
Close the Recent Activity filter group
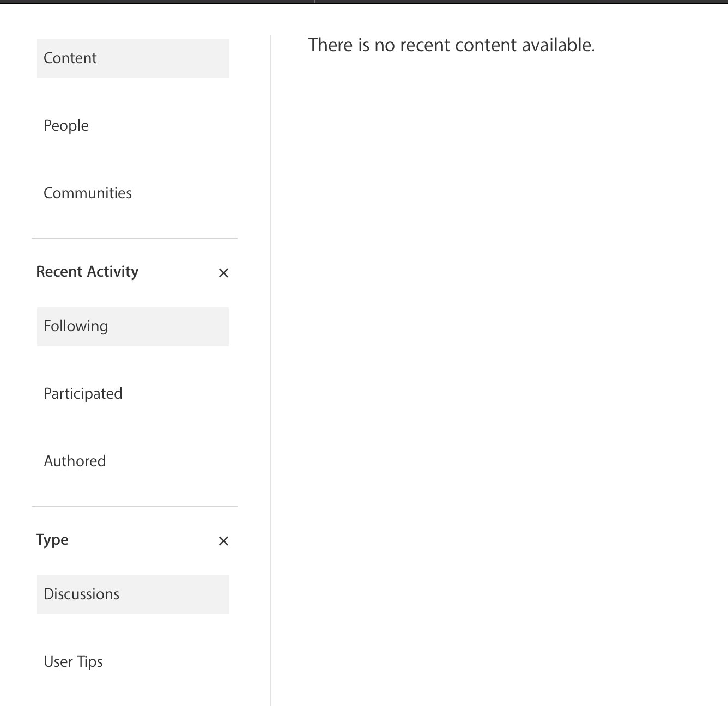[223, 273]
